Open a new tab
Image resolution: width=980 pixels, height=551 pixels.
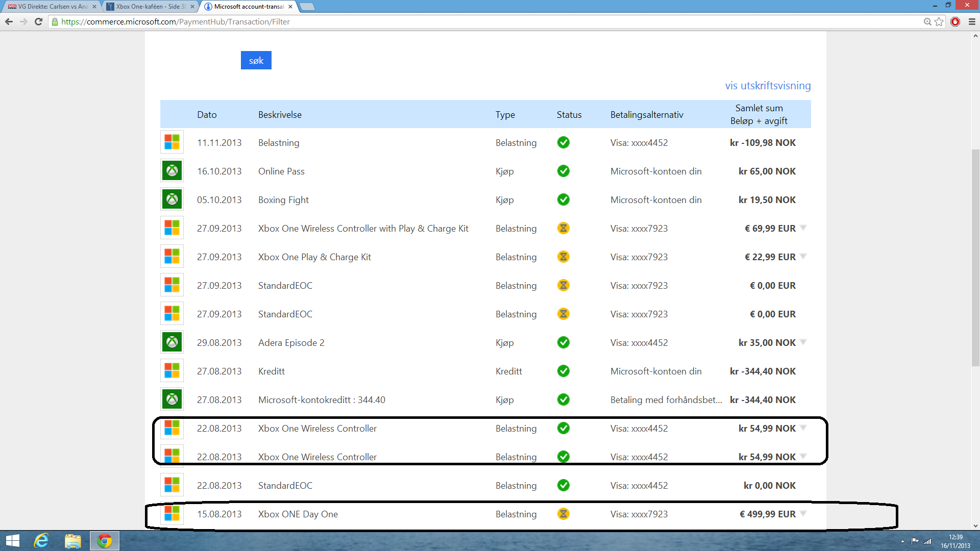(x=307, y=7)
